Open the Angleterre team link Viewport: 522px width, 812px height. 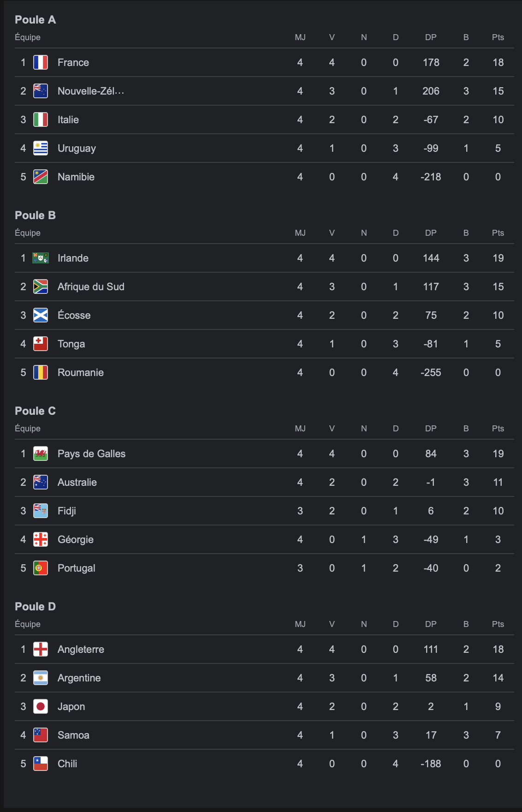tap(81, 649)
